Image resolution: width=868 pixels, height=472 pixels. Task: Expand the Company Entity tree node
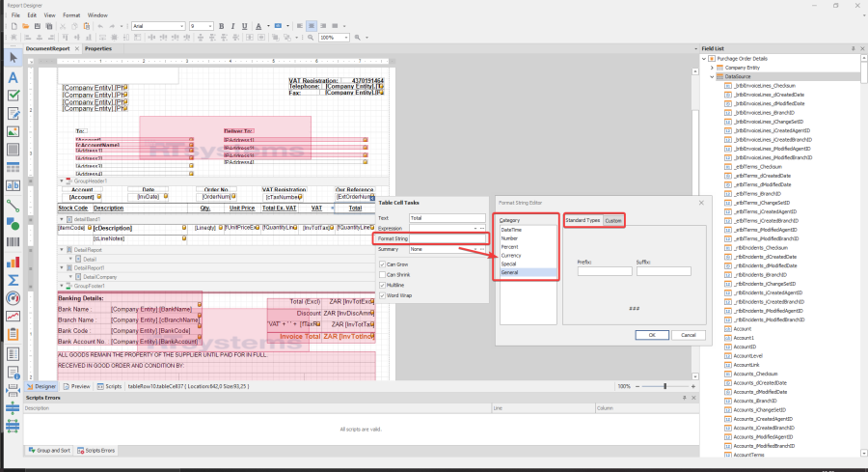point(712,68)
